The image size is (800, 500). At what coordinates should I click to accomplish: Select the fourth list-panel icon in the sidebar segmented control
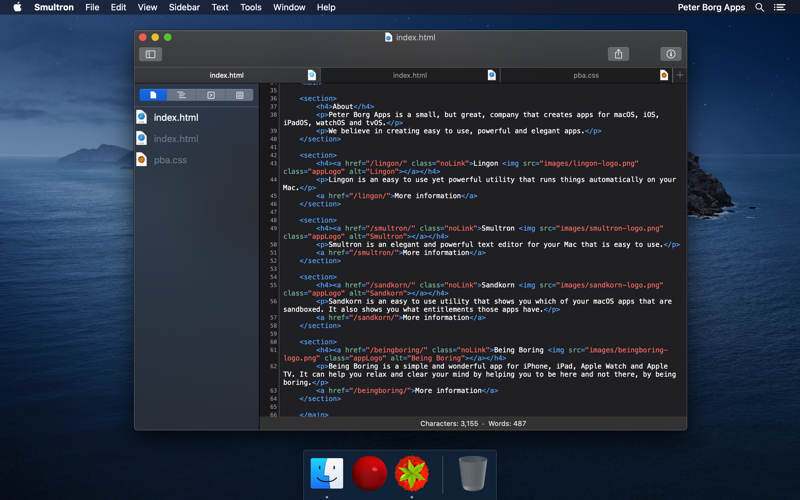coord(239,95)
